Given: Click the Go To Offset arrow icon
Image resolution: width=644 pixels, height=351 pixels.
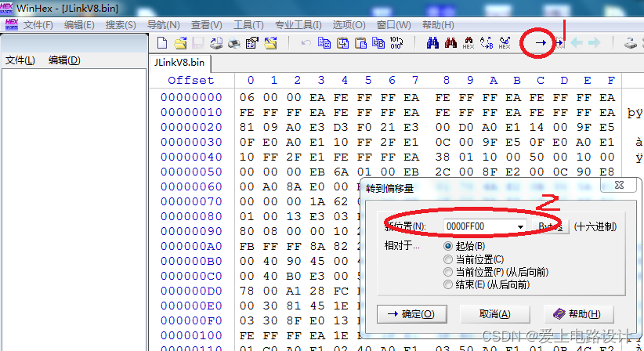Looking at the screenshot, I should pos(541,42).
